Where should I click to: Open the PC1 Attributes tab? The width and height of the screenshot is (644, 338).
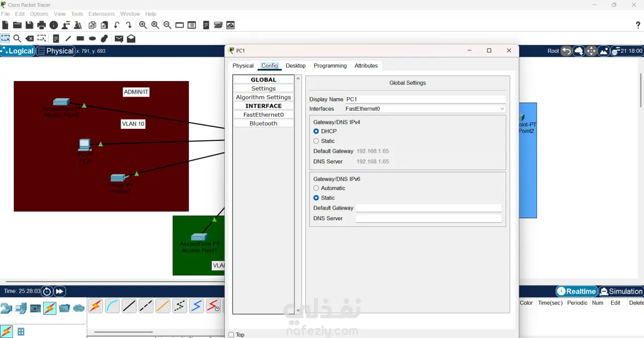coord(366,66)
